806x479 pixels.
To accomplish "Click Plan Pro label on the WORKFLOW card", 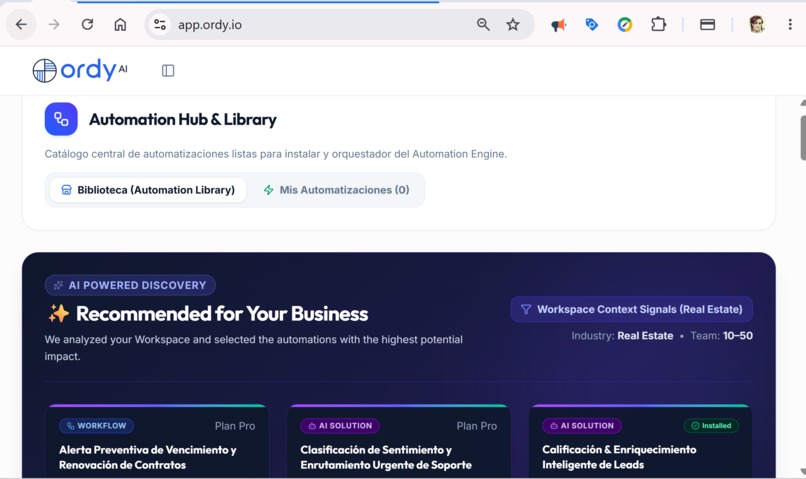I will point(235,426).
